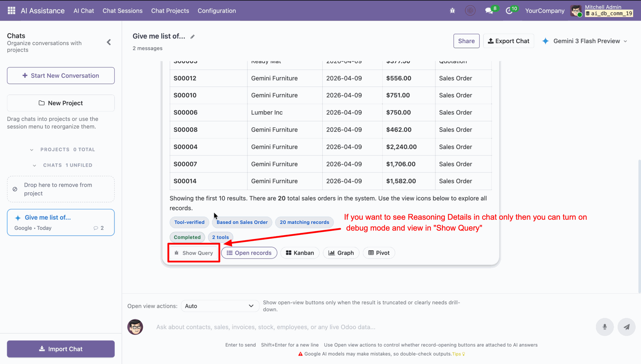
Task: Collapse the Projects section chevron
Action: click(x=32, y=150)
